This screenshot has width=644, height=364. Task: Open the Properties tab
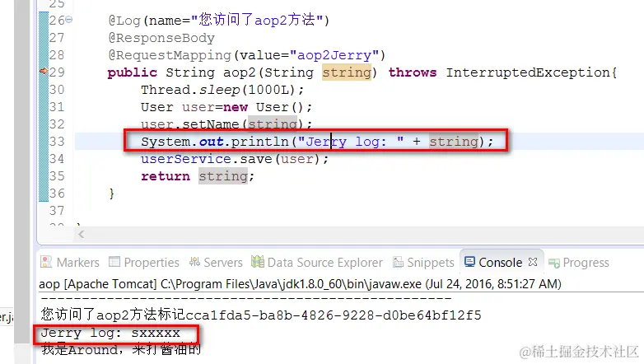point(144,262)
